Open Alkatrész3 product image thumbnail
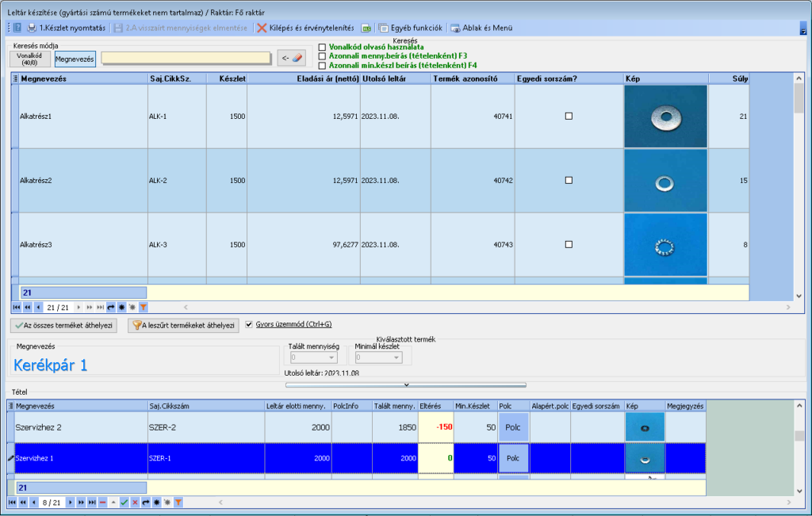812x516 pixels. tap(665, 245)
